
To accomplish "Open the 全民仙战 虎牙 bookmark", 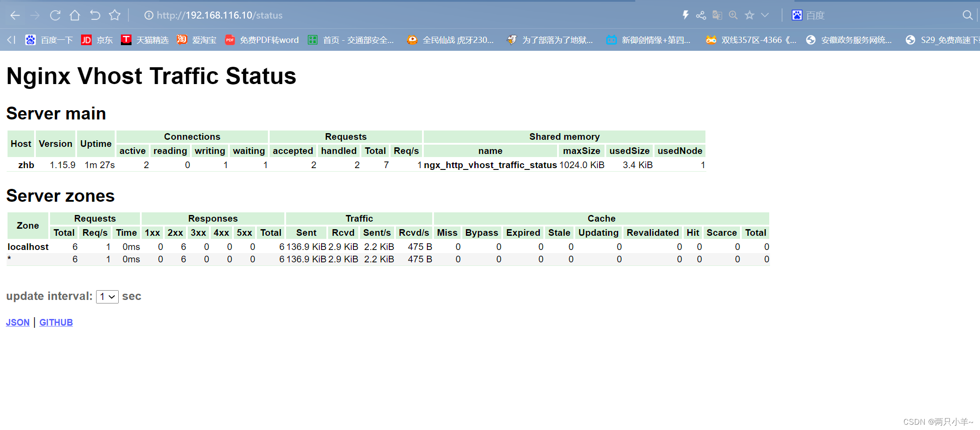I will pyautogui.click(x=450, y=40).
